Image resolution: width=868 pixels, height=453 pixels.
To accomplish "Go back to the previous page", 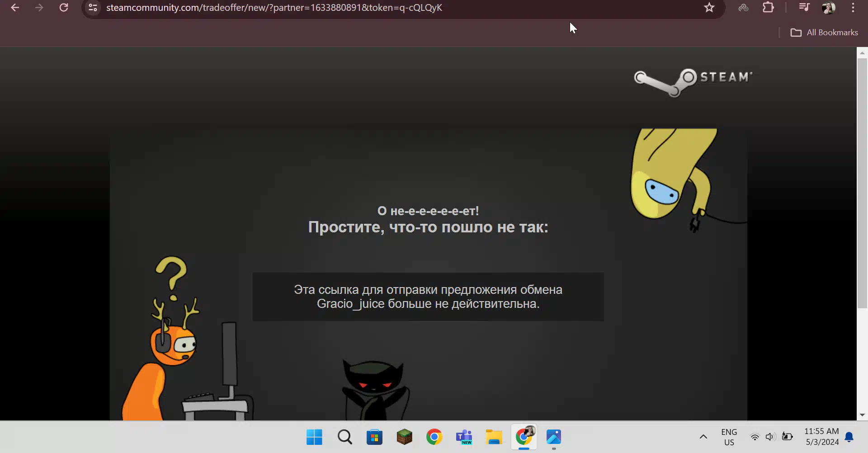I will click(15, 8).
